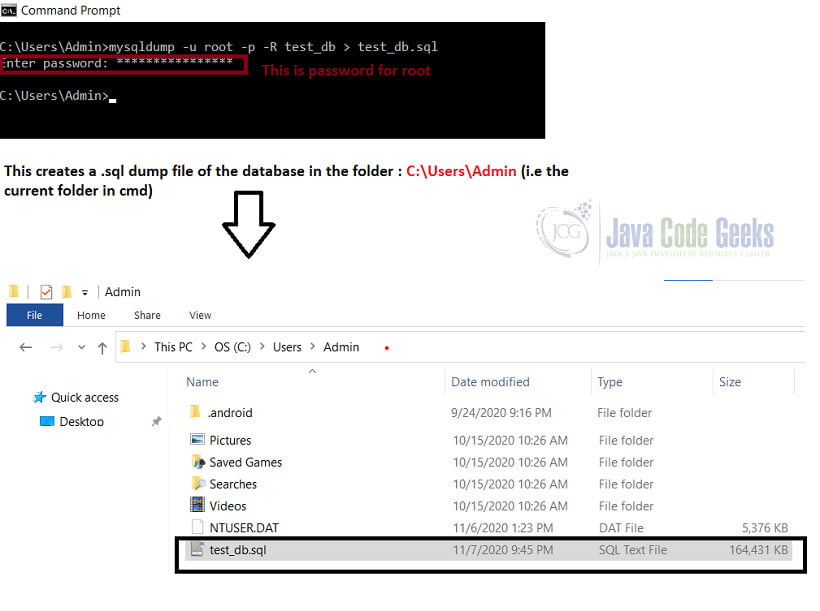The width and height of the screenshot is (820, 611).
Task: Click the Saved Games folder icon
Action: coord(198,462)
